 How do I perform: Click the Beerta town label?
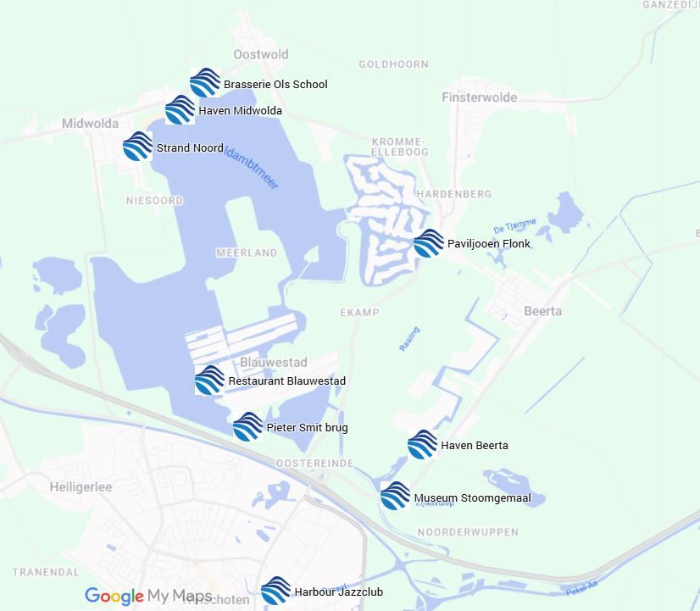(x=543, y=311)
